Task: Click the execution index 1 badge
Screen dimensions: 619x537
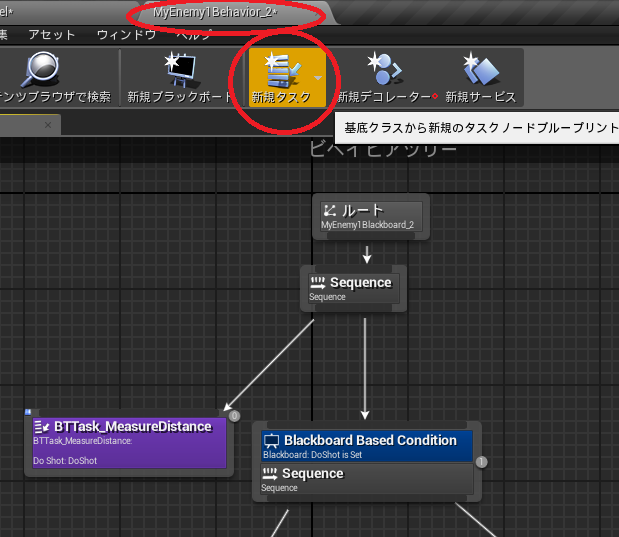Action: pyautogui.click(x=481, y=462)
